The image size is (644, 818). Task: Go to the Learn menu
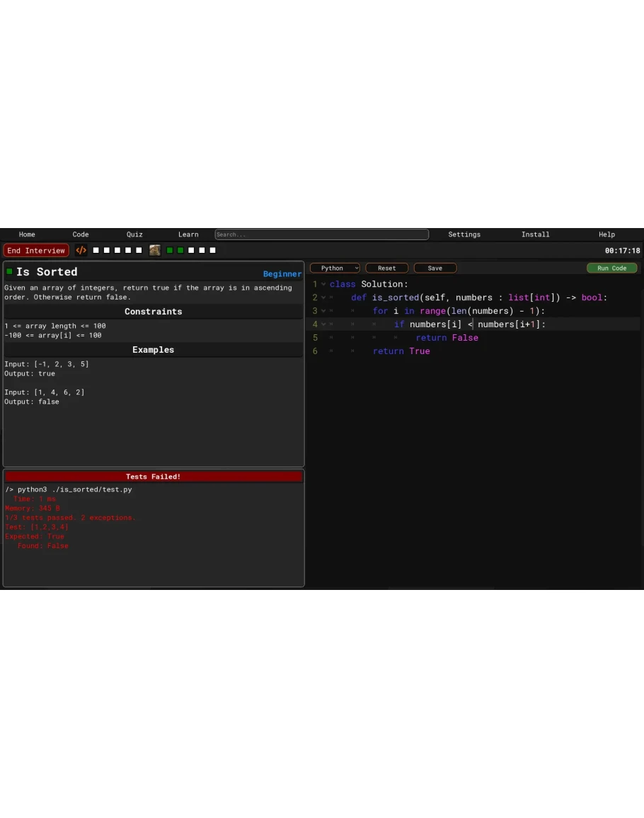(x=188, y=234)
